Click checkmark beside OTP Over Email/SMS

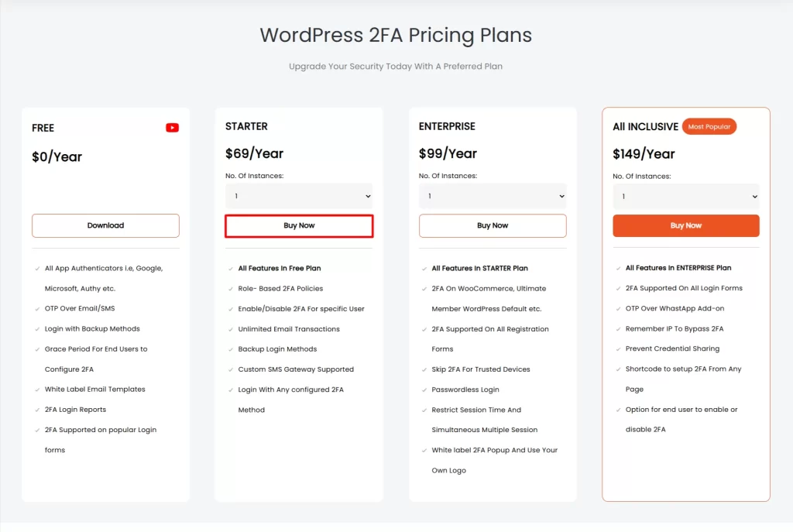[x=37, y=309]
